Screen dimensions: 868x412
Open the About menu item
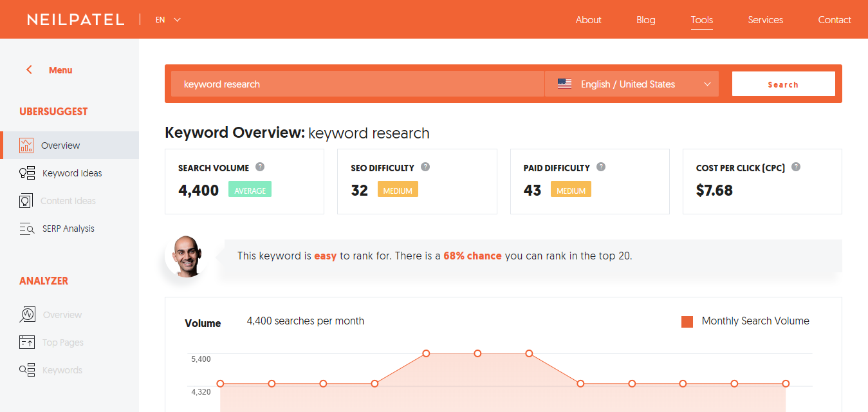[x=588, y=20]
